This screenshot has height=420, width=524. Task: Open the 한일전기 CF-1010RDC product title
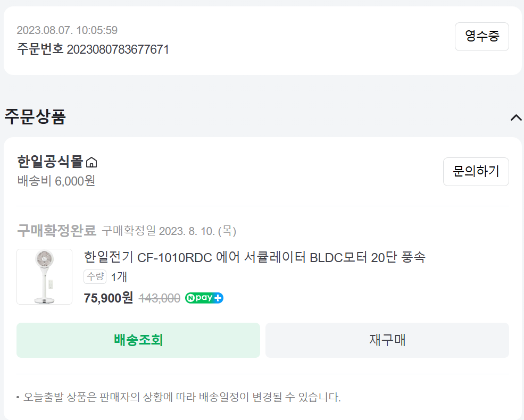[x=255, y=257]
